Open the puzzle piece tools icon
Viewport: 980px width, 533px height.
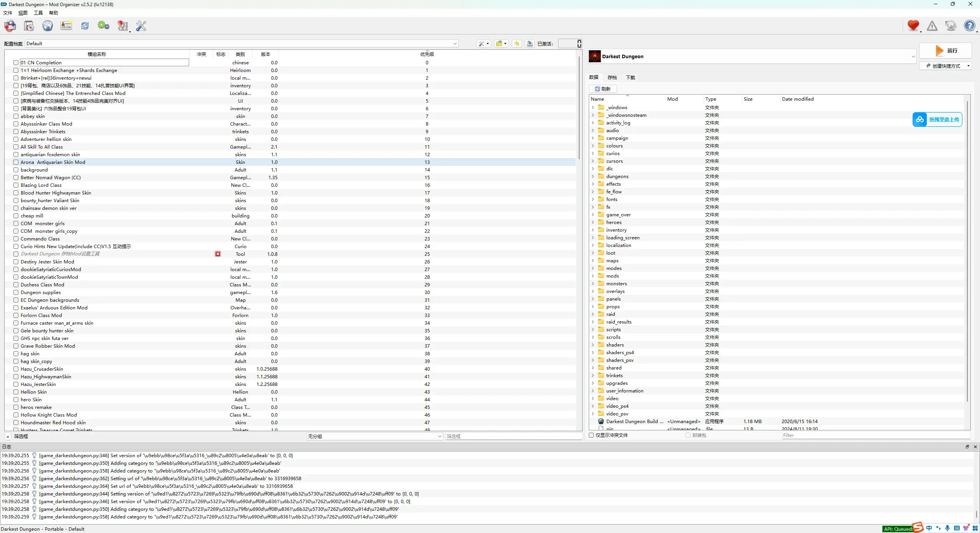click(x=123, y=26)
